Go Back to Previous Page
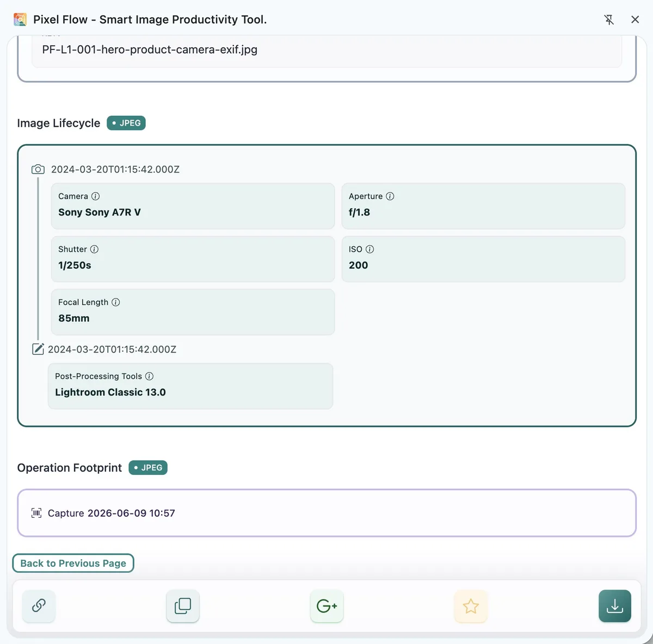This screenshot has width=653, height=644. point(73,563)
